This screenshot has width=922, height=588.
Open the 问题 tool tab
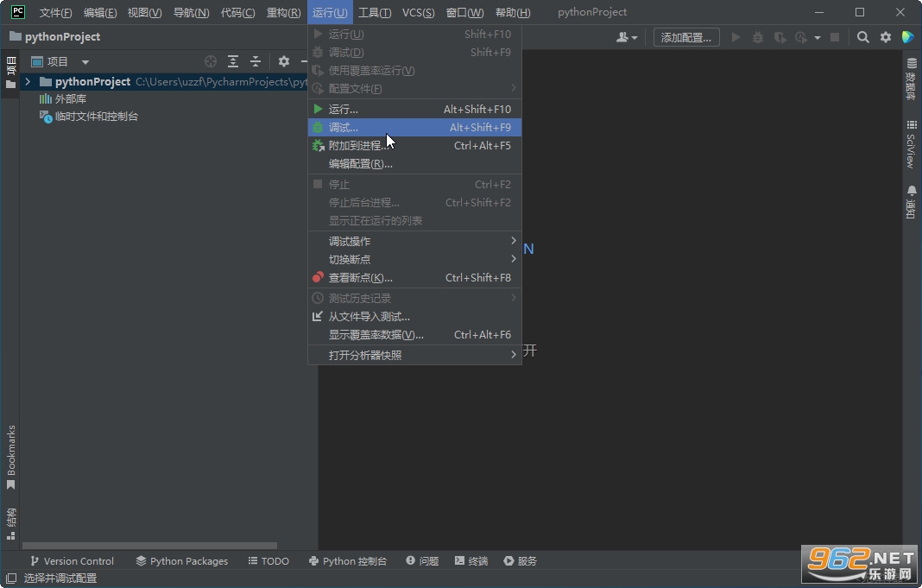(422, 561)
